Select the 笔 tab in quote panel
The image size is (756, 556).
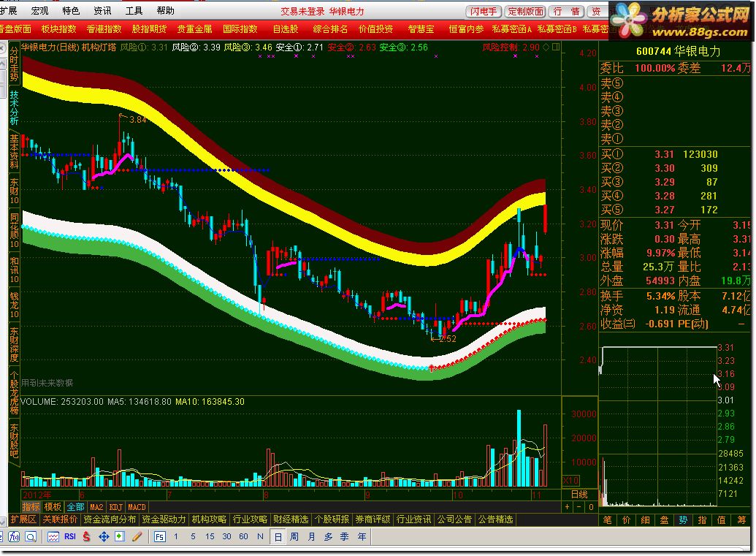[608, 519]
